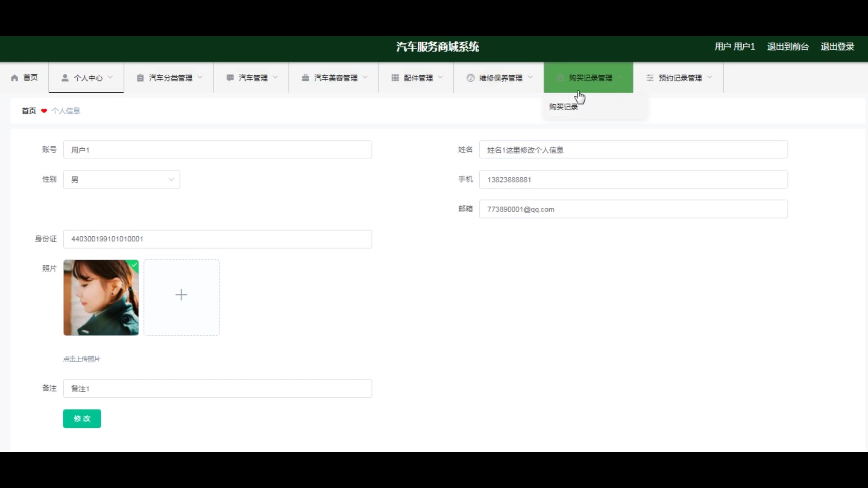Click the plus icon to upload photo
This screenshot has height=488, width=868.
(181, 295)
